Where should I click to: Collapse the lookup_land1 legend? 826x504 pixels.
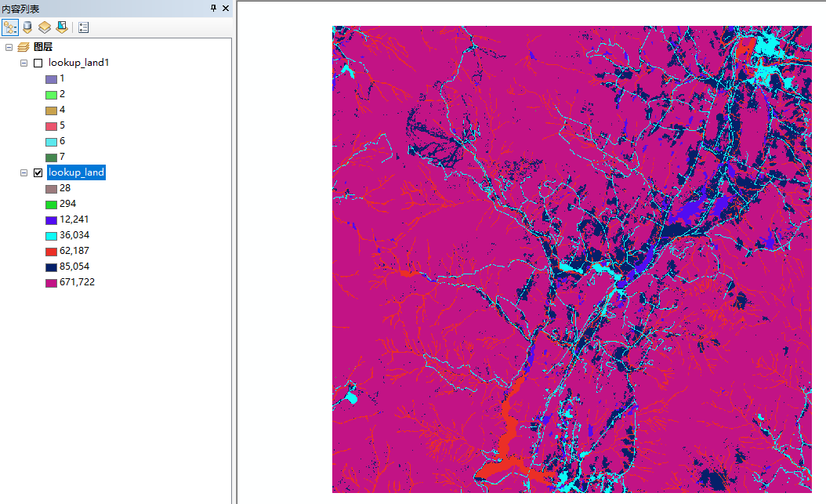tap(24, 63)
